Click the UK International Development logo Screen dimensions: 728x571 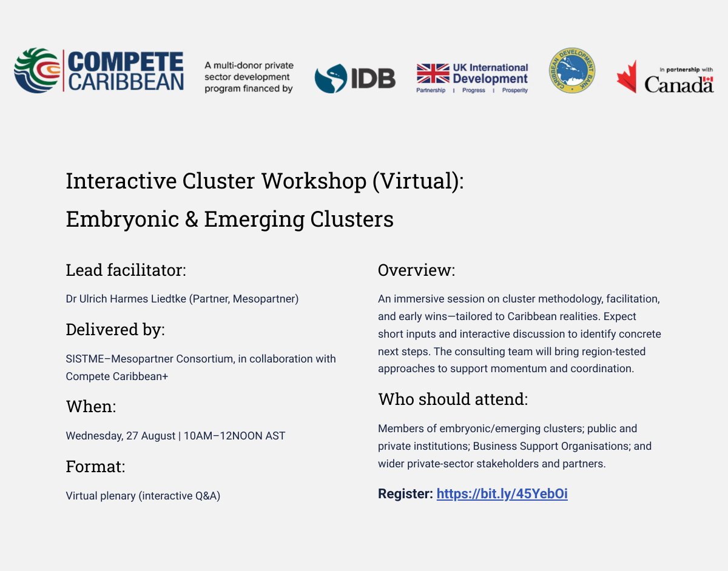tap(473, 78)
